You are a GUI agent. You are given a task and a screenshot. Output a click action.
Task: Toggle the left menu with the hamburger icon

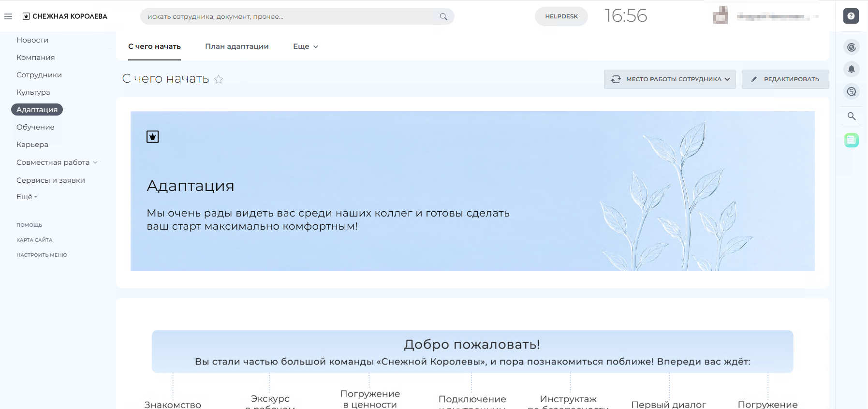[x=8, y=16]
